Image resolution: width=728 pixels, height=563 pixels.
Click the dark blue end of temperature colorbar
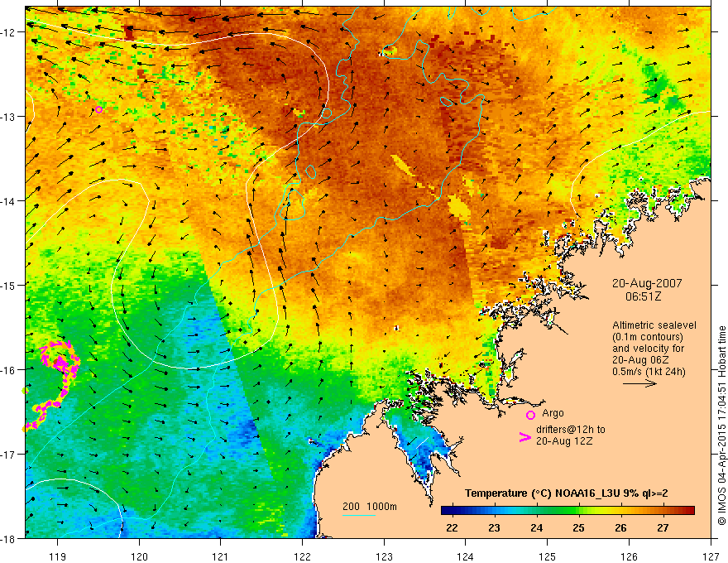pos(447,511)
